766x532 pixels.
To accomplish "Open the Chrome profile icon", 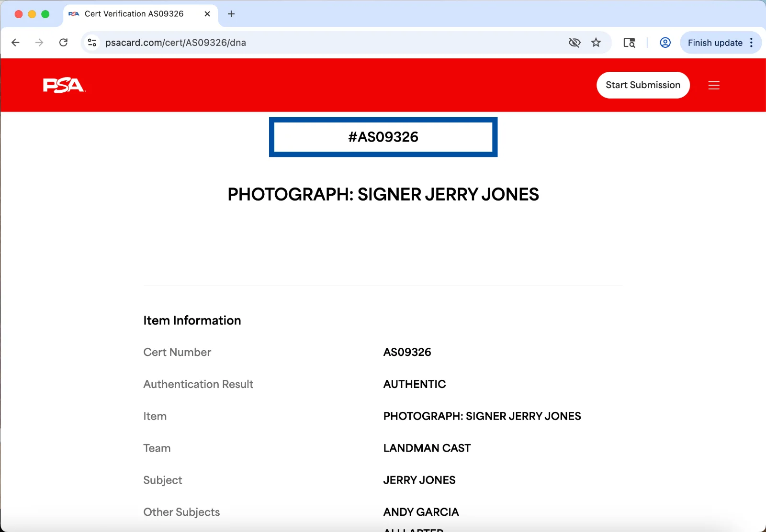I will click(x=665, y=43).
